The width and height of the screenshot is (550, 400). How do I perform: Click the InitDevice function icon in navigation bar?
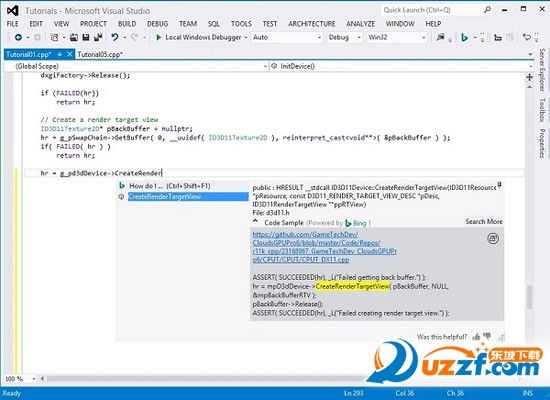point(274,66)
